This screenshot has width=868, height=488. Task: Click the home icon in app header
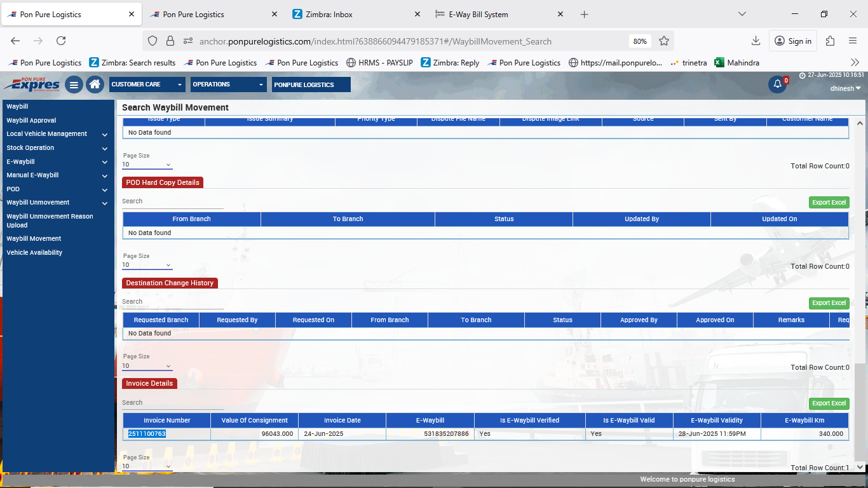[95, 85]
